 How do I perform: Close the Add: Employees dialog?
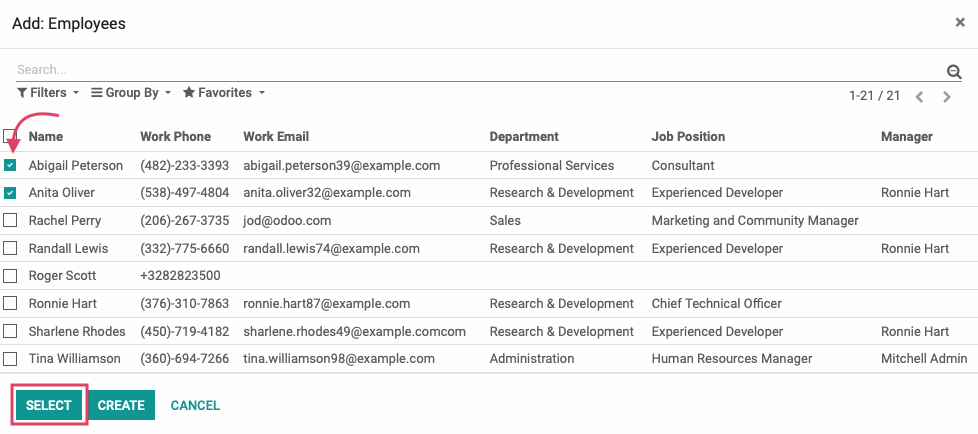click(x=960, y=23)
